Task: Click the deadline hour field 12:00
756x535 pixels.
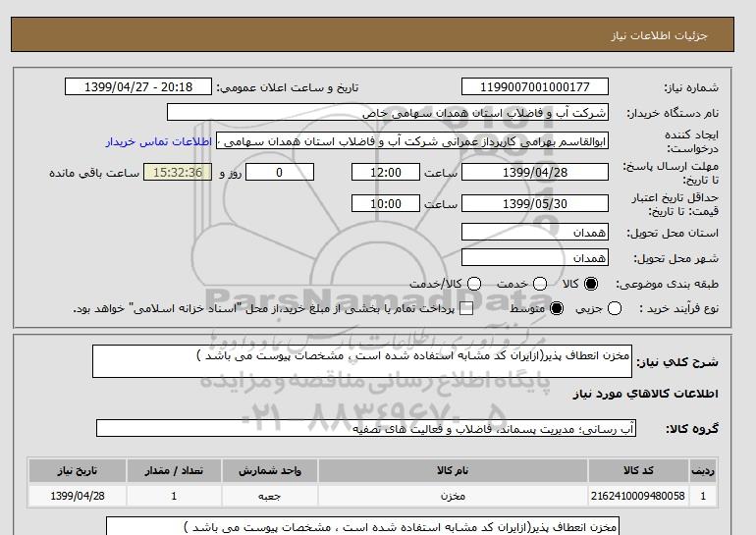Action: (386, 172)
